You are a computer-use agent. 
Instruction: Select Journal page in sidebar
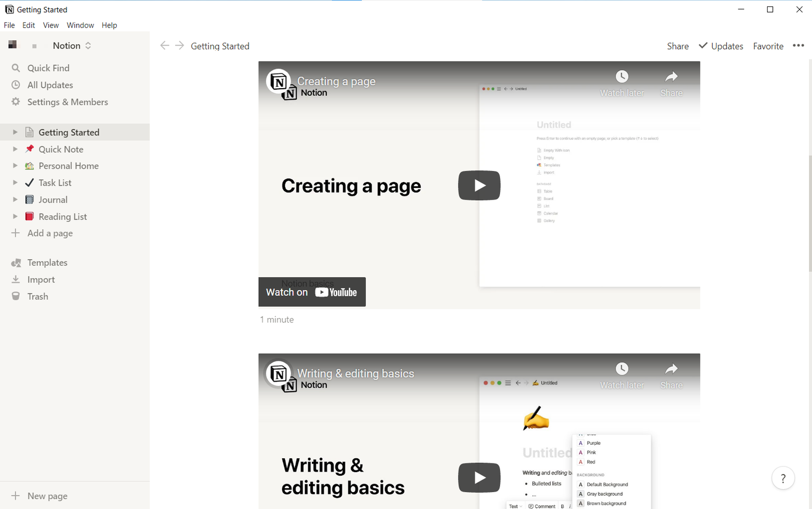pos(53,200)
